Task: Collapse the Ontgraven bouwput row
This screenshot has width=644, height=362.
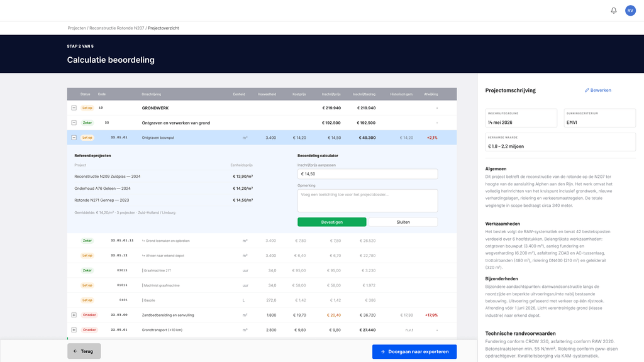Action: [x=74, y=138]
